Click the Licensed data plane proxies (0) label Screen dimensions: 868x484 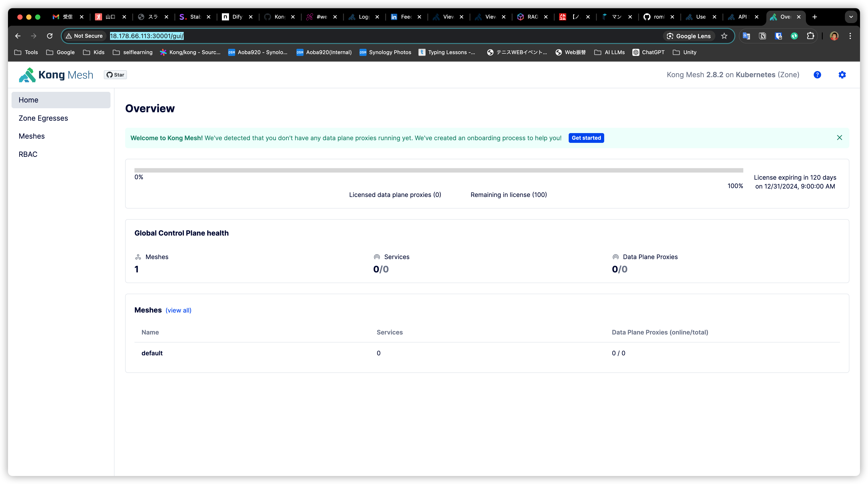click(x=395, y=195)
